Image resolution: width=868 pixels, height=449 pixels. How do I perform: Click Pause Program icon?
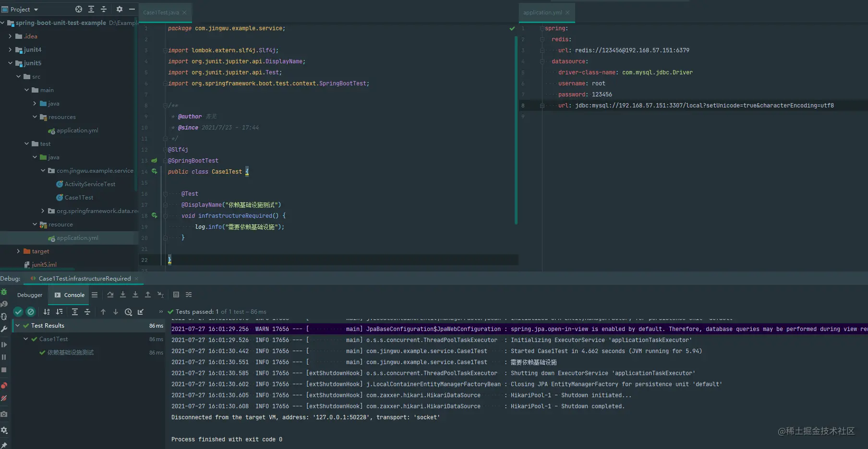tap(4, 357)
